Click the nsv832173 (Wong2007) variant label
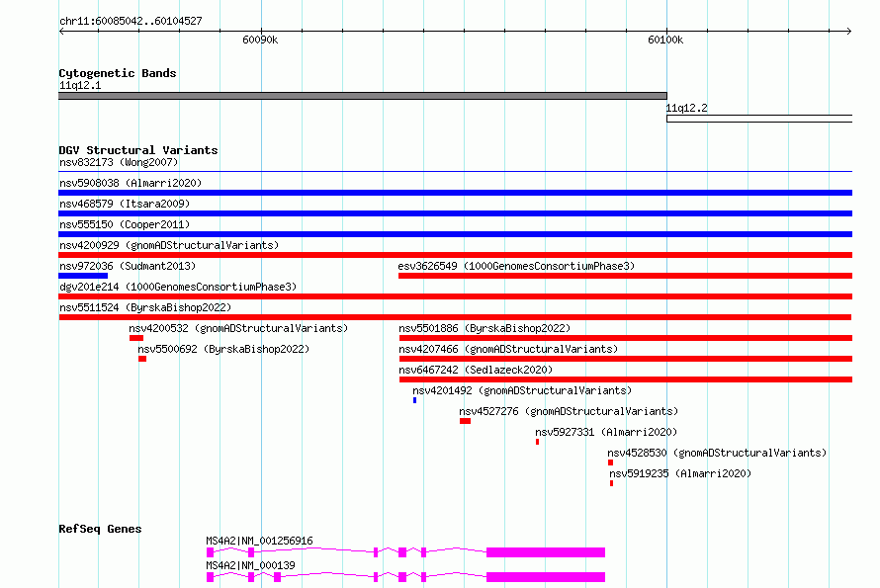Viewport: 880px width, 588px height. pos(119,163)
